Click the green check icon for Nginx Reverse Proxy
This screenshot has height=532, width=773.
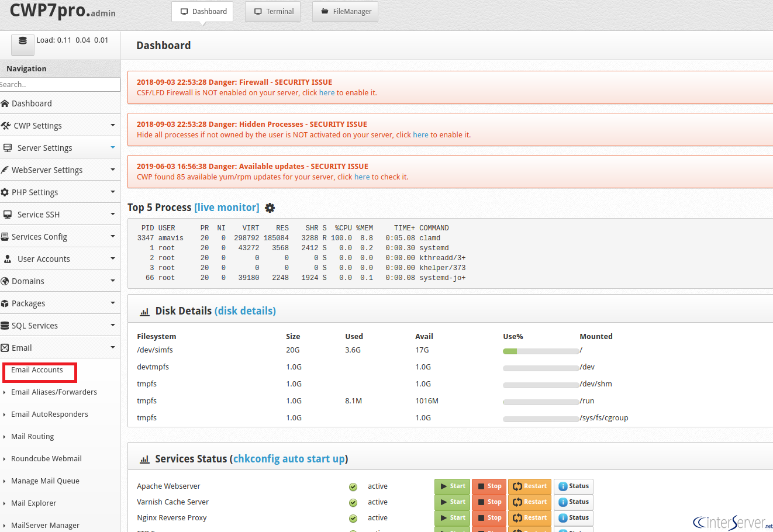(x=353, y=519)
